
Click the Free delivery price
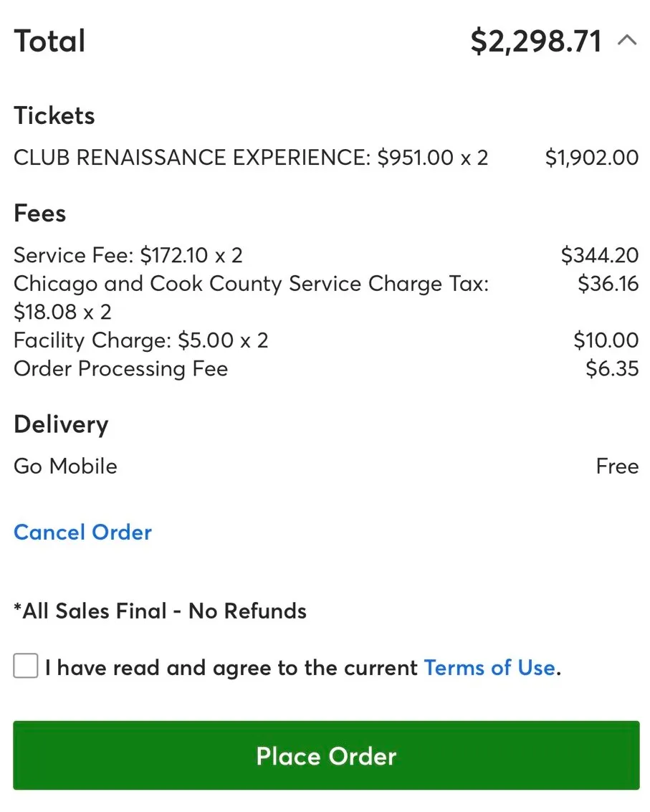coord(617,467)
